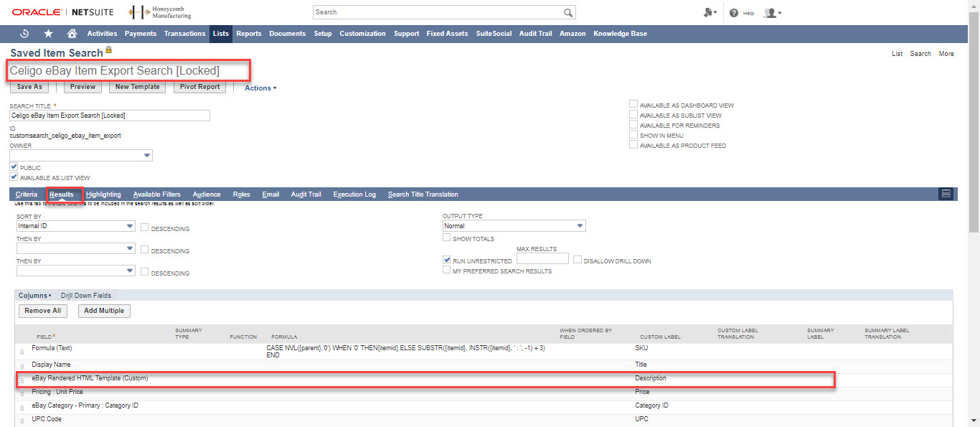980x427 pixels.
Task: Click the Oracle NetSuite logo
Action: click(62, 13)
